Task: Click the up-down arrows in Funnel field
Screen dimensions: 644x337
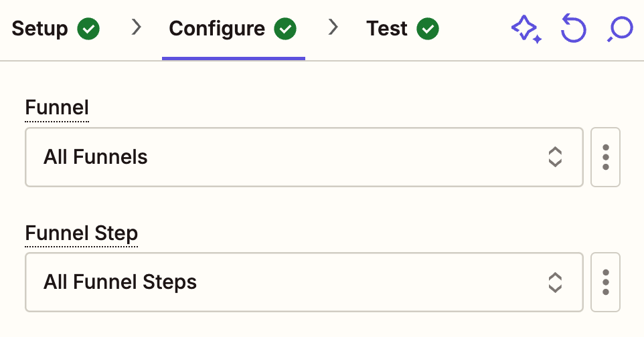Action: [554, 157]
